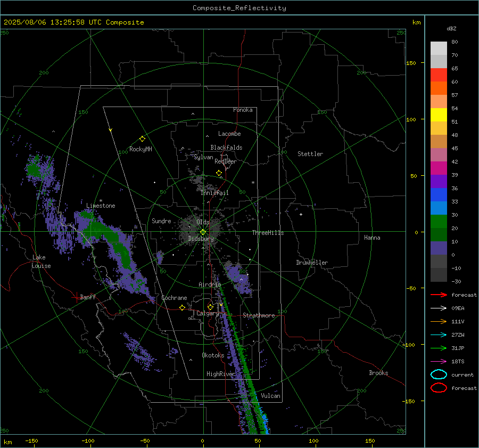Click the white 09EA arrow in legend

tap(439, 308)
